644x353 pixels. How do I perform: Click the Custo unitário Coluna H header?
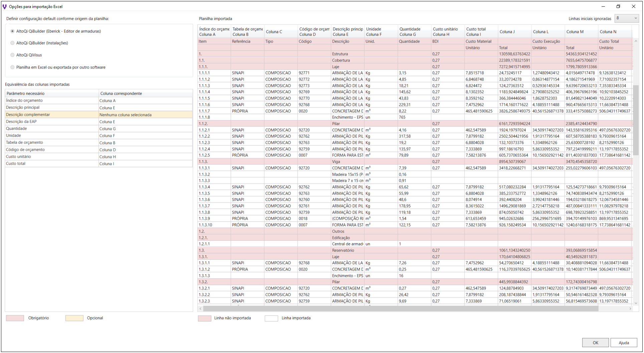coord(447,32)
